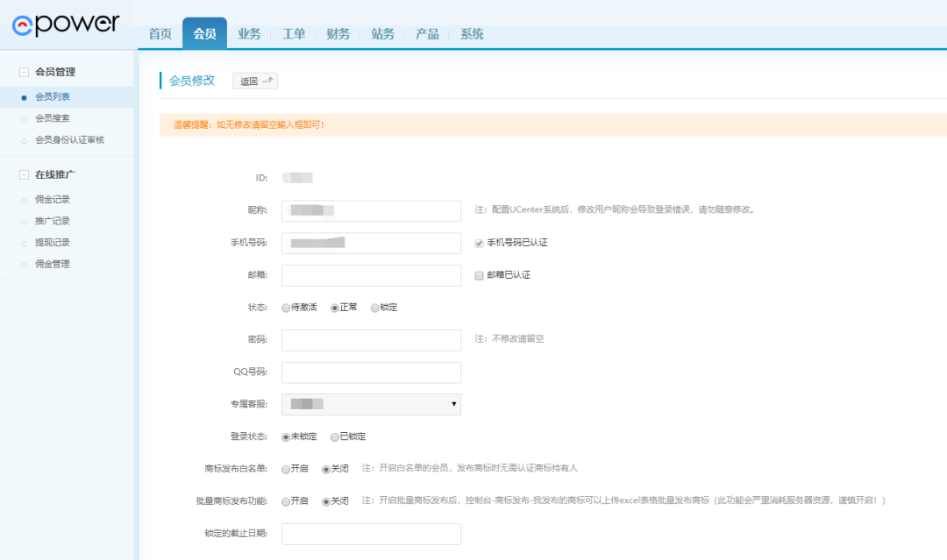Enable the 邮箱已认证 checkbox
Viewport: 947px width, 560px height.
pos(479,275)
